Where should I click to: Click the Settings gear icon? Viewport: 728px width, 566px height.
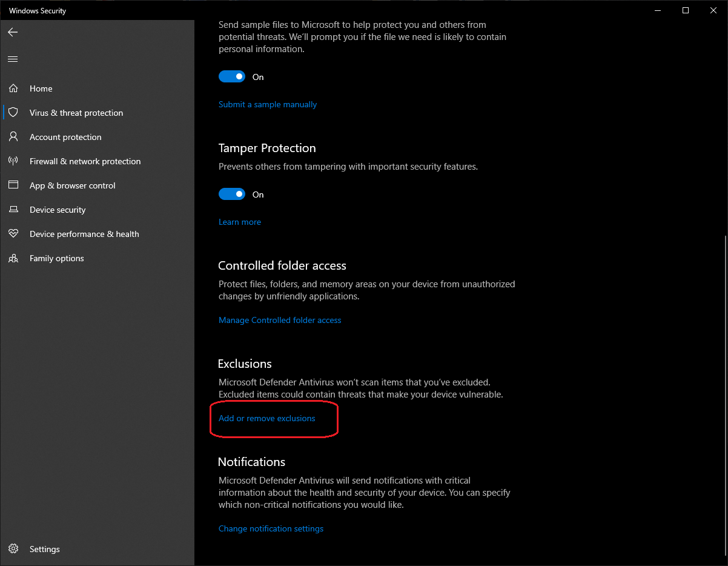pos(13,549)
